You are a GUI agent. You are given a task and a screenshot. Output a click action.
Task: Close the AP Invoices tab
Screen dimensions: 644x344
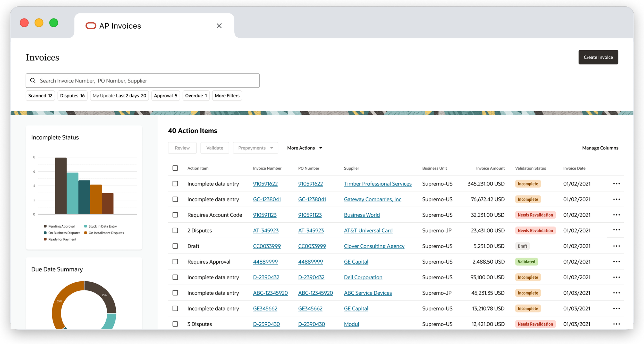tap(219, 26)
